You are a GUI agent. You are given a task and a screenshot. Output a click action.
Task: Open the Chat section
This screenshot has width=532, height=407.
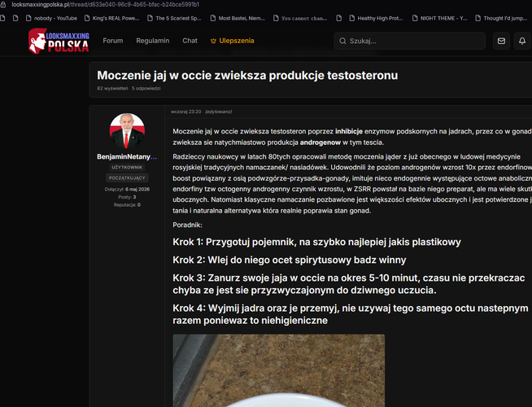click(190, 41)
